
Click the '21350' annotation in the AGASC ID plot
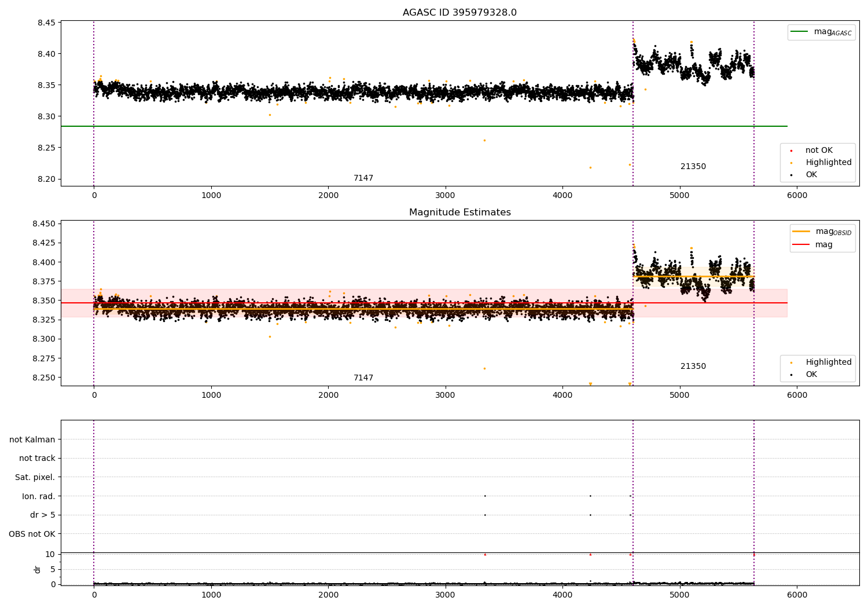(693, 167)
